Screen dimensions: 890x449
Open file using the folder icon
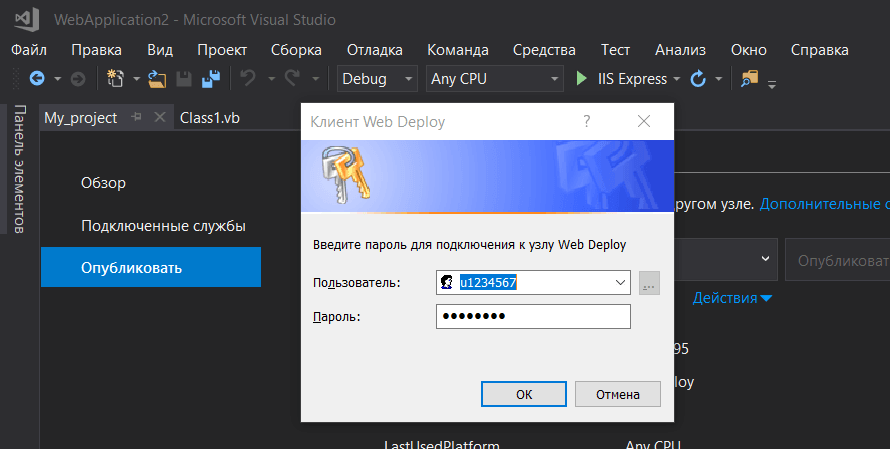click(x=157, y=78)
